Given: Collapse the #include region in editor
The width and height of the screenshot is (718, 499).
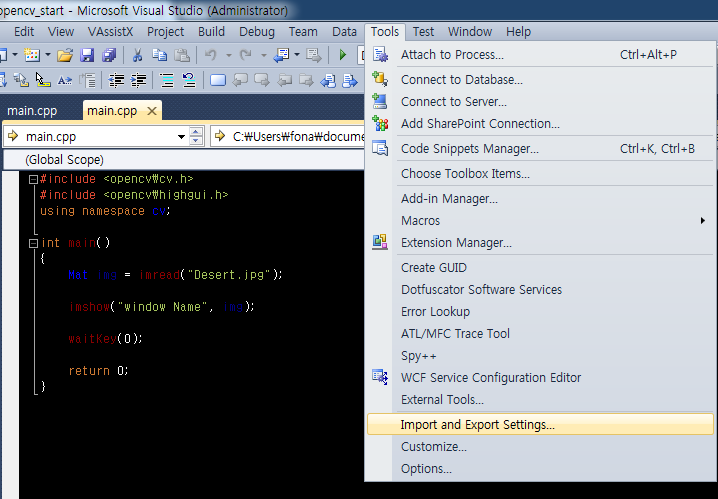Looking at the screenshot, I should point(33,179).
